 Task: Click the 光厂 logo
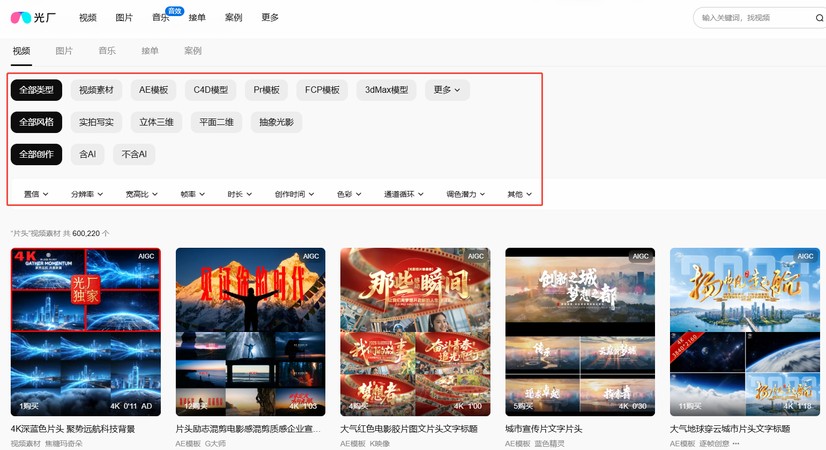pos(33,17)
